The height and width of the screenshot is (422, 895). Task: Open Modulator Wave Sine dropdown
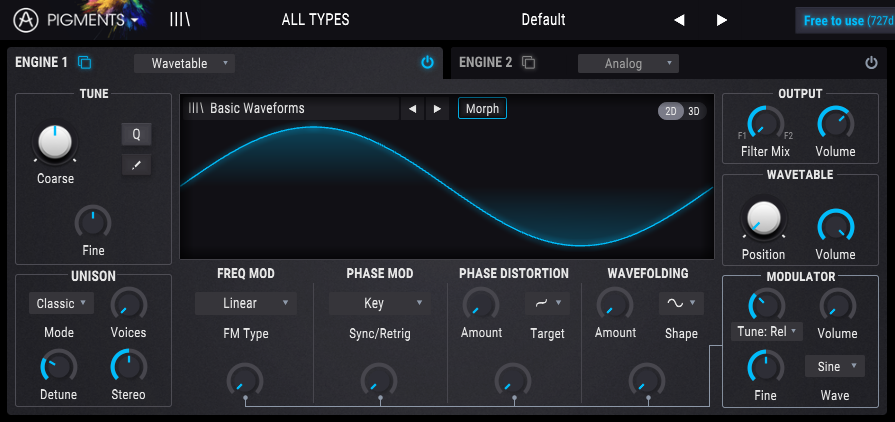pos(834,366)
